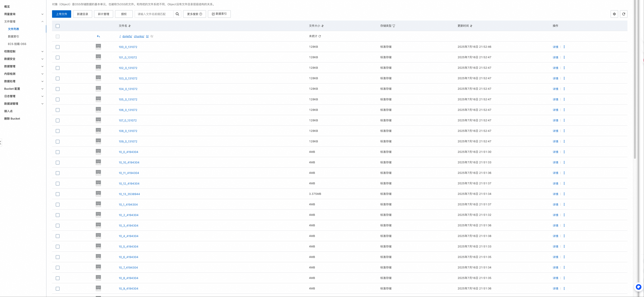Click file icon of 10_4_4194304
The height and width of the screenshot is (297, 644).
pyautogui.click(x=98, y=236)
